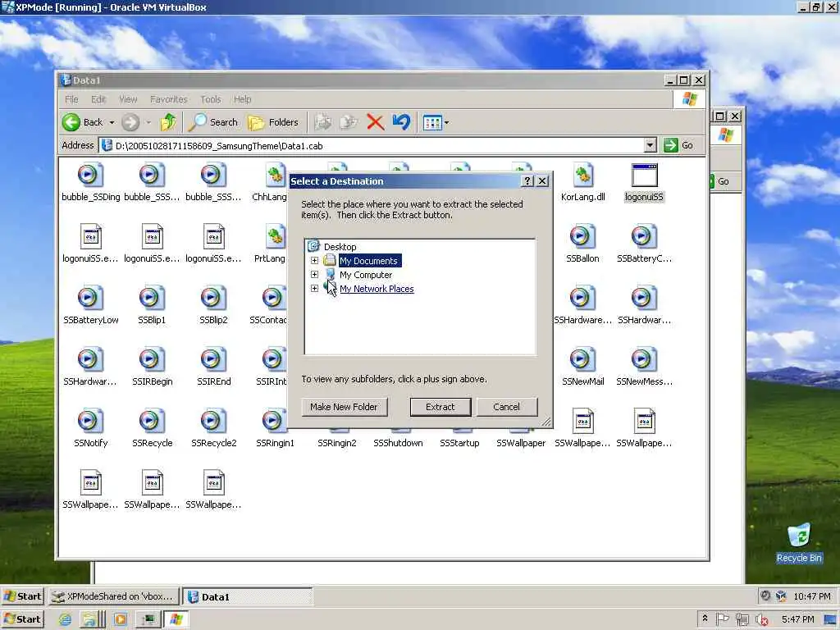This screenshot has width=840, height=630.
Task: Open the File menu
Action: click(71, 99)
